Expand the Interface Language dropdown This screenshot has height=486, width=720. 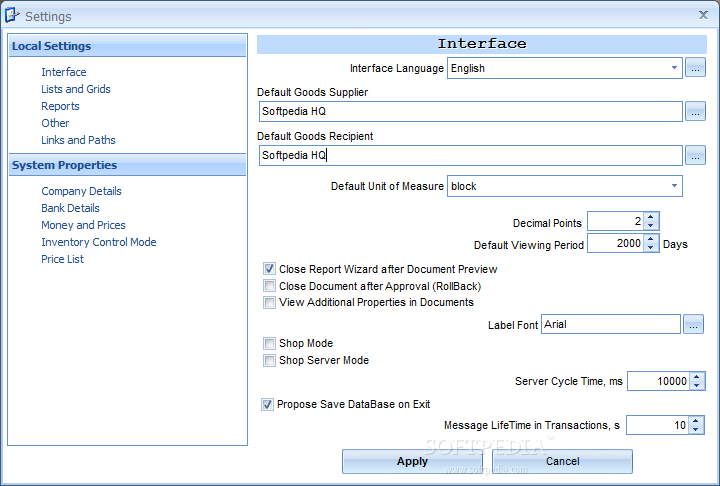click(674, 68)
